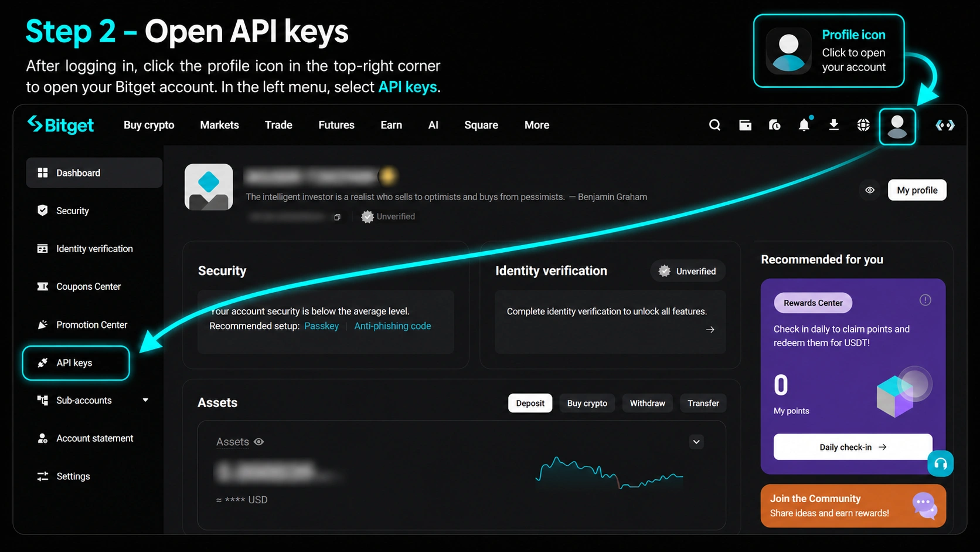Expand the Sub-accounts dropdown arrow

pos(145,400)
